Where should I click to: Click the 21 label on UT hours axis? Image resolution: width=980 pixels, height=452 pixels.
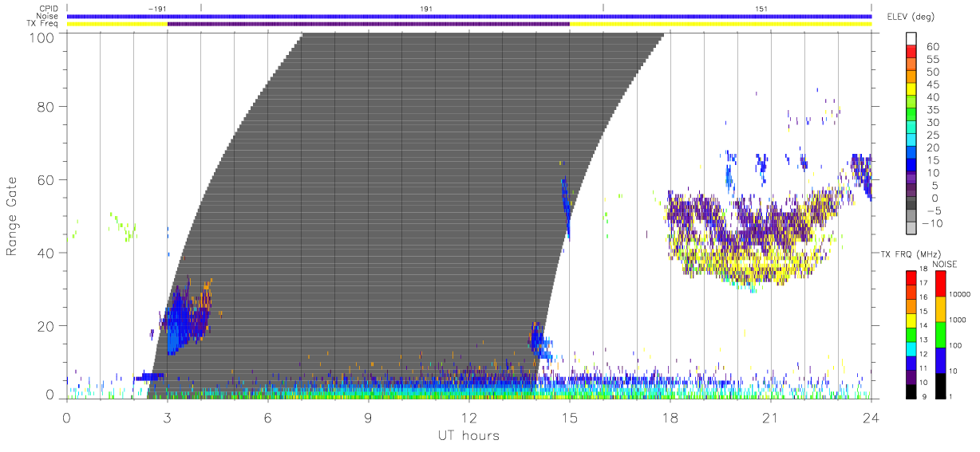click(x=770, y=416)
